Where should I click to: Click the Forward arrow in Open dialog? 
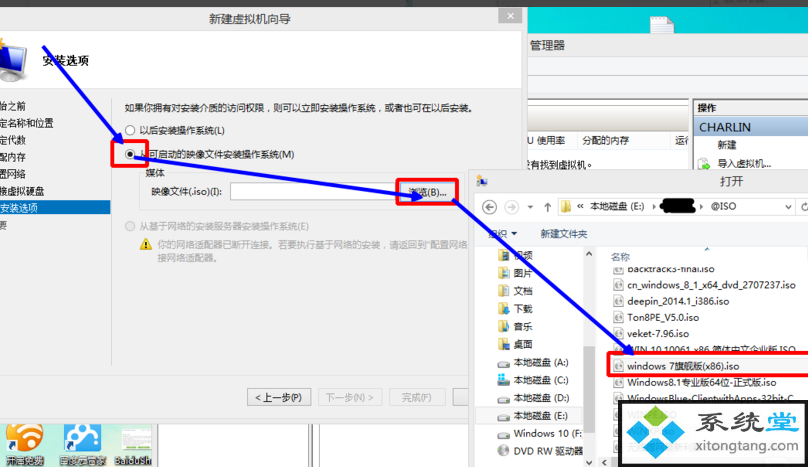(511, 207)
